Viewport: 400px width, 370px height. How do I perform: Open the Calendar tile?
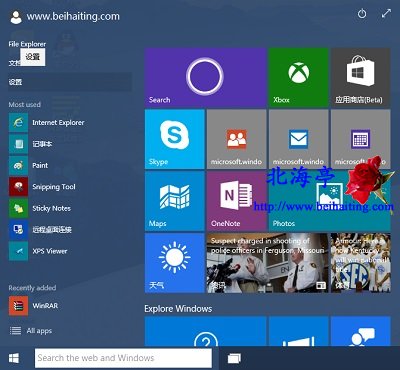pyautogui.click(x=360, y=139)
